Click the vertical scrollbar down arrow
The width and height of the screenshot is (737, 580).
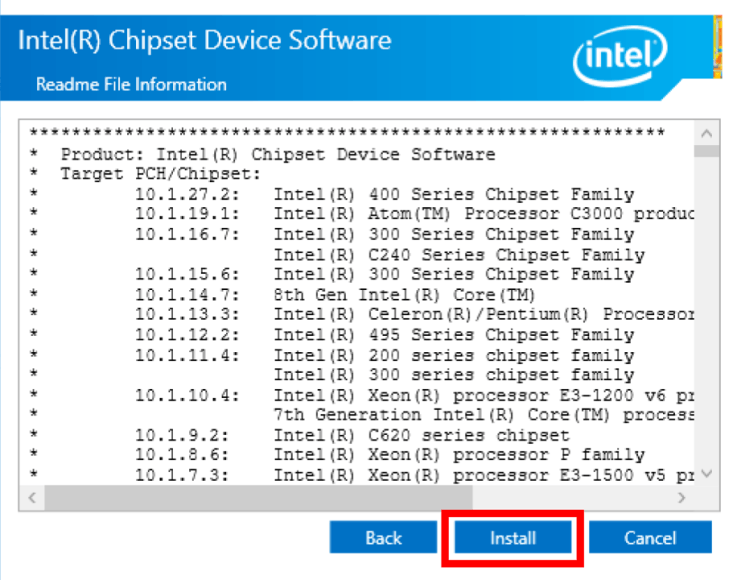(706, 473)
